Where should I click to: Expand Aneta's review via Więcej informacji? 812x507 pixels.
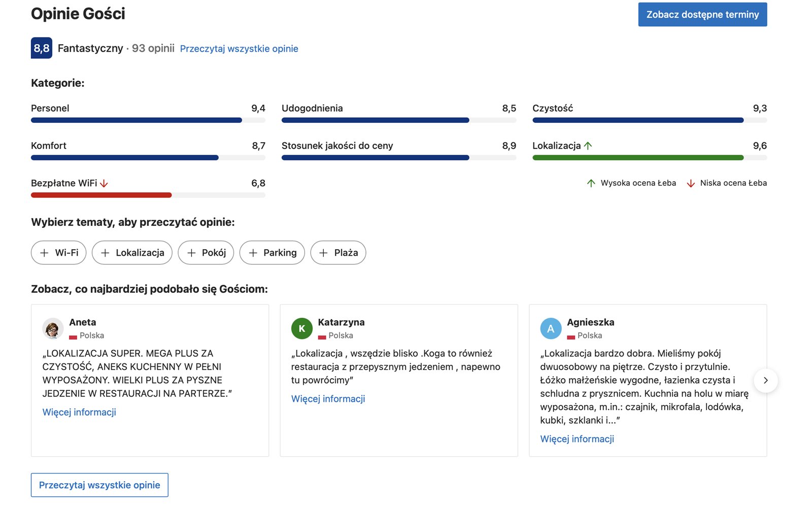(79, 412)
